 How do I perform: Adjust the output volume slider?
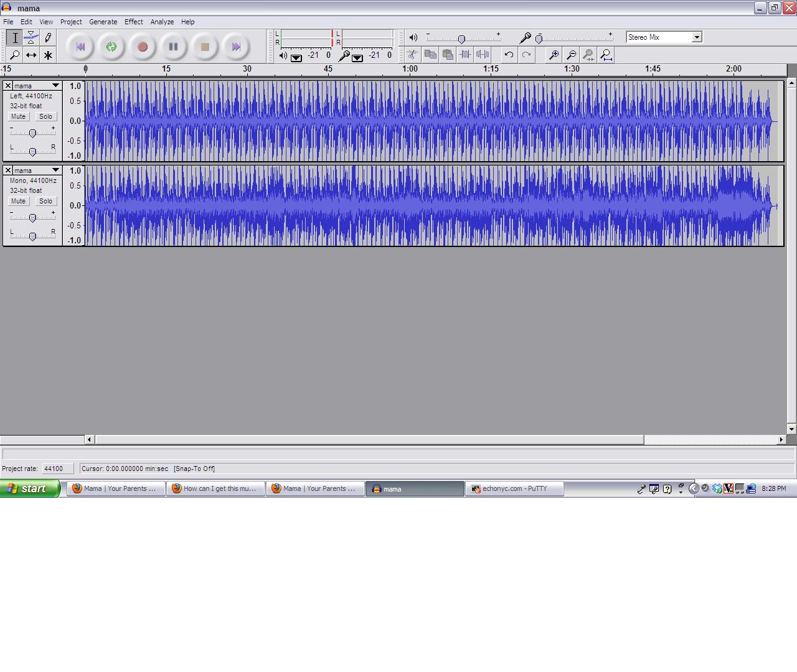coord(462,39)
